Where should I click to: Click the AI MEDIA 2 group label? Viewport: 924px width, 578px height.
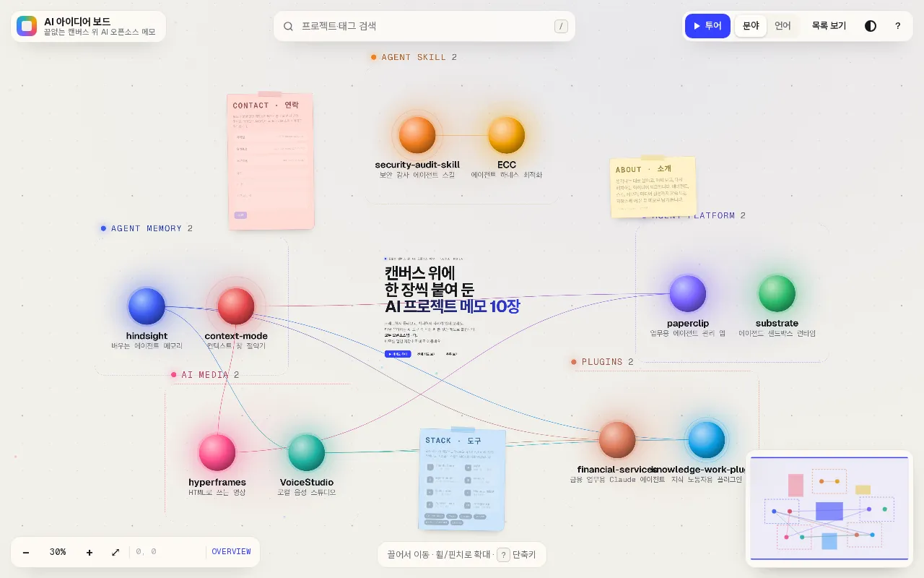click(x=205, y=375)
